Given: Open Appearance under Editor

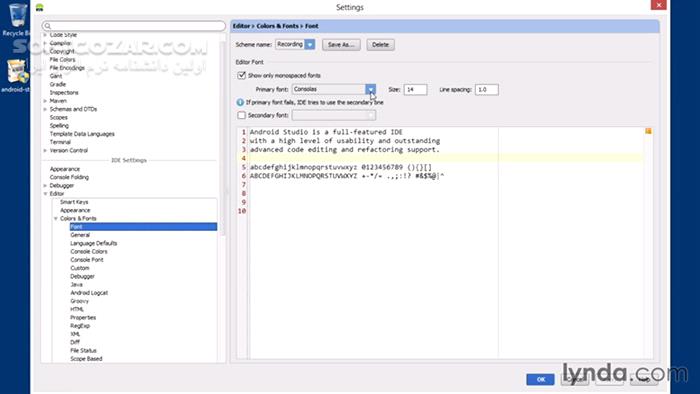Looking at the screenshot, I should click(x=75, y=210).
